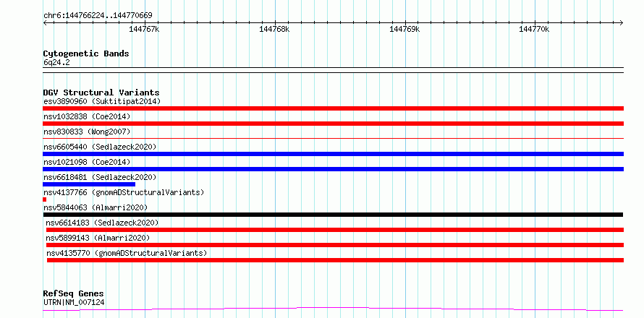Open the nsv5844063 (Almarri2020) variant
This screenshot has width=644, height=318.
click(96, 207)
